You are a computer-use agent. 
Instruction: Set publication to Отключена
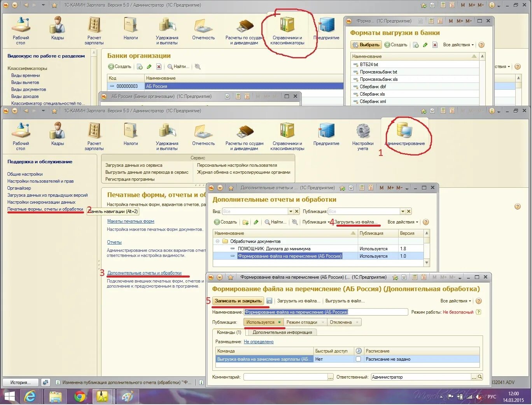pyautogui.click(x=344, y=322)
